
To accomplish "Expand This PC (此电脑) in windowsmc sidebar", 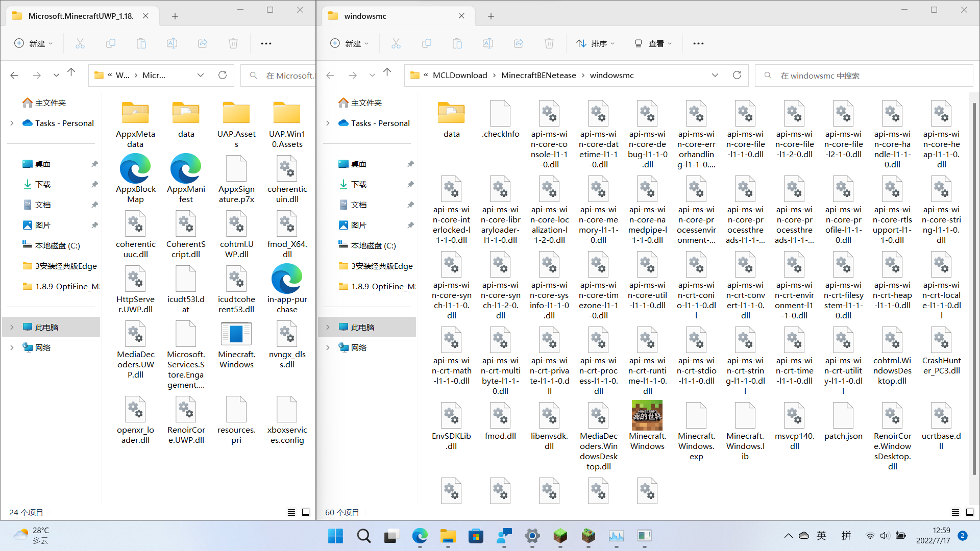I will (x=328, y=328).
